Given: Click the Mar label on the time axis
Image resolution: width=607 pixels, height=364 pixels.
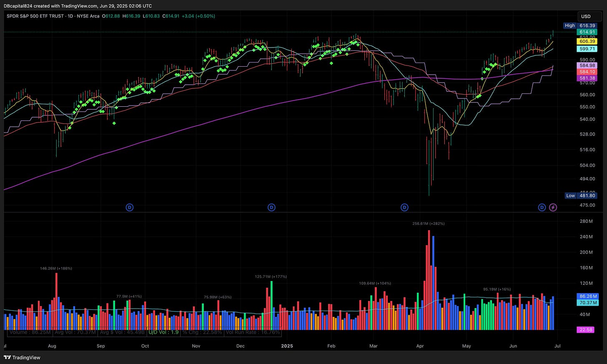Looking at the screenshot, I should point(374,346).
